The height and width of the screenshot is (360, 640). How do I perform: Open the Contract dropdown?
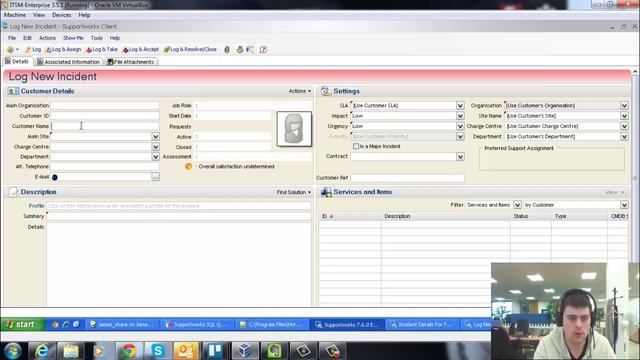tap(460, 157)
